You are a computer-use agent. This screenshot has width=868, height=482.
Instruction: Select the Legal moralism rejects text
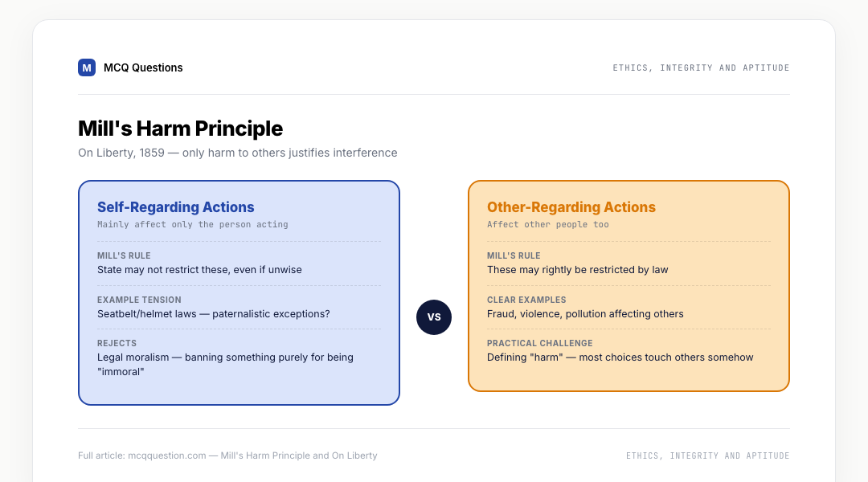[x=225, y=364]
